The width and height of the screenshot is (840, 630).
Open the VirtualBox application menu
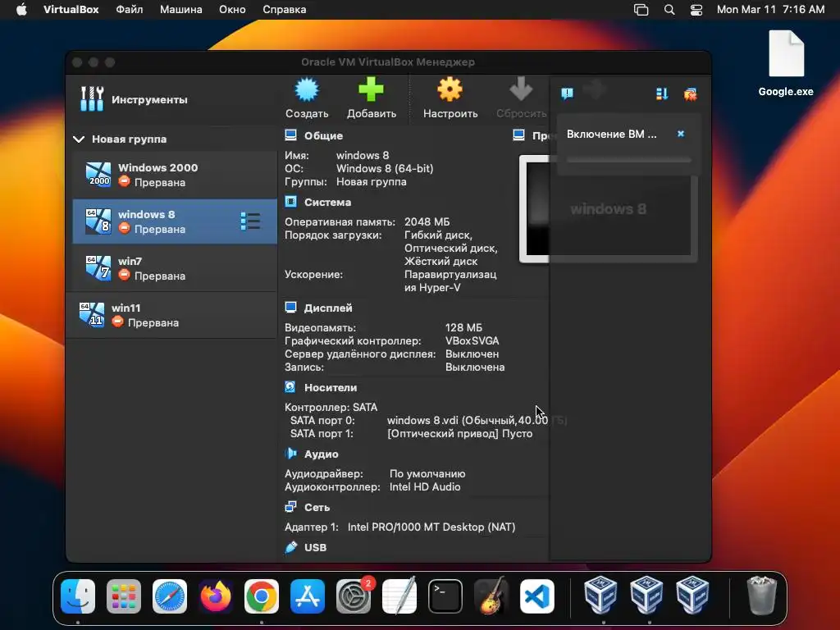pos(71,10)
